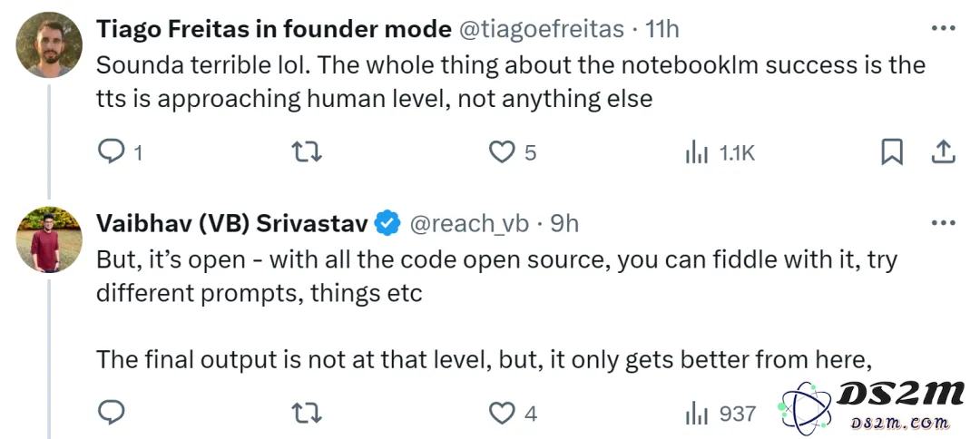Image resolution: width=980 pixels, height=439 pixels.
Task: Open more options on Vaibhav's tweet
Action: tap(943, 223)
